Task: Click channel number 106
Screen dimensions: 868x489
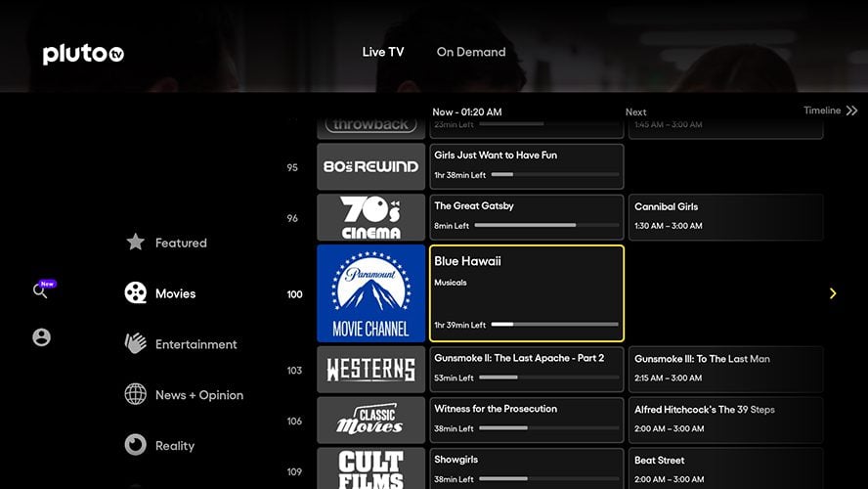Action: point(294,422)
